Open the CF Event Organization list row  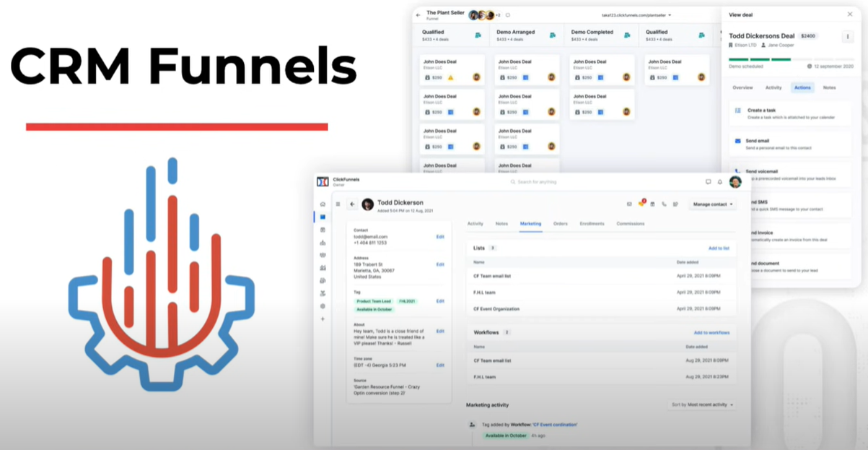[x=601, y=309]
